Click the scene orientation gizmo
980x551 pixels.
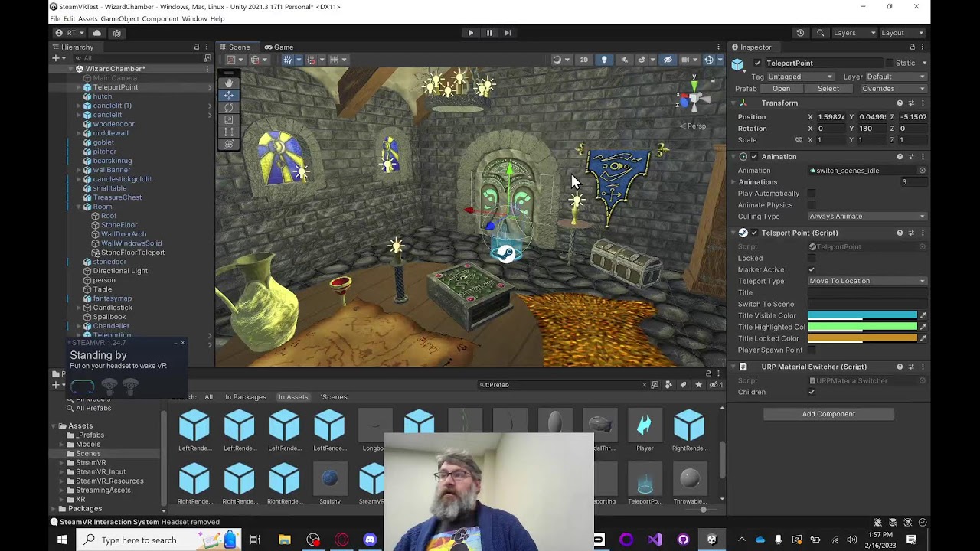point(694,97)
